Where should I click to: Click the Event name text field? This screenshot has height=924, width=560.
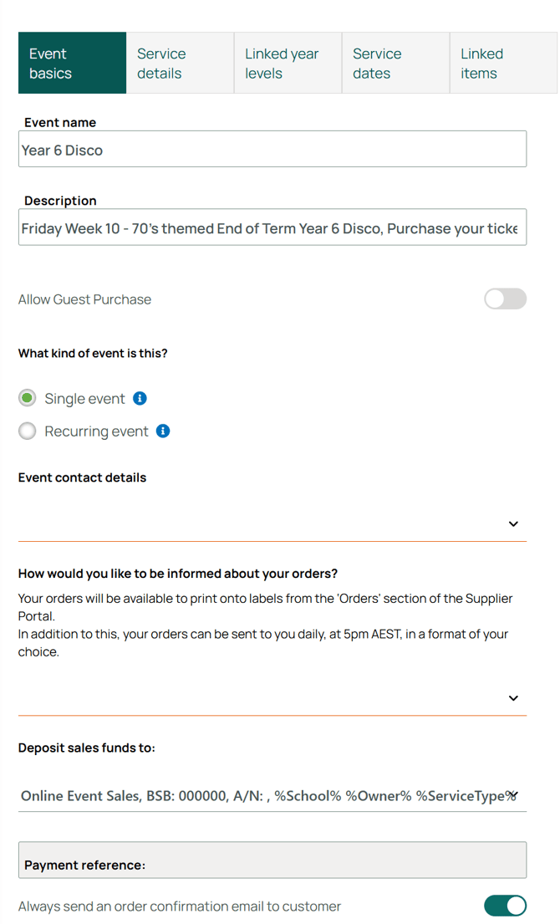[x=272, y=150]
